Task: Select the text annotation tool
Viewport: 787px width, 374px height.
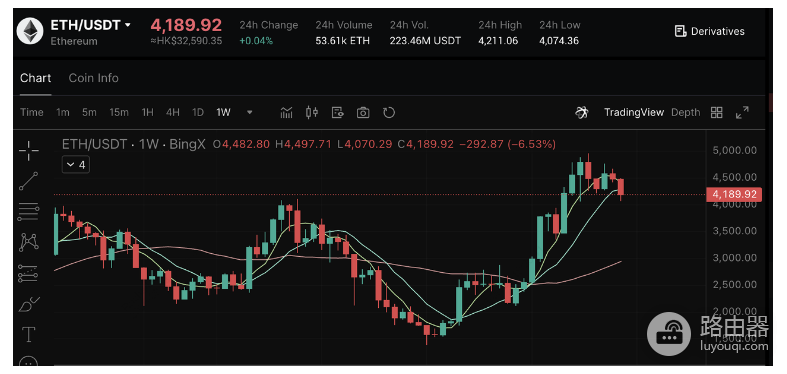Action: (x=29, y=334)
